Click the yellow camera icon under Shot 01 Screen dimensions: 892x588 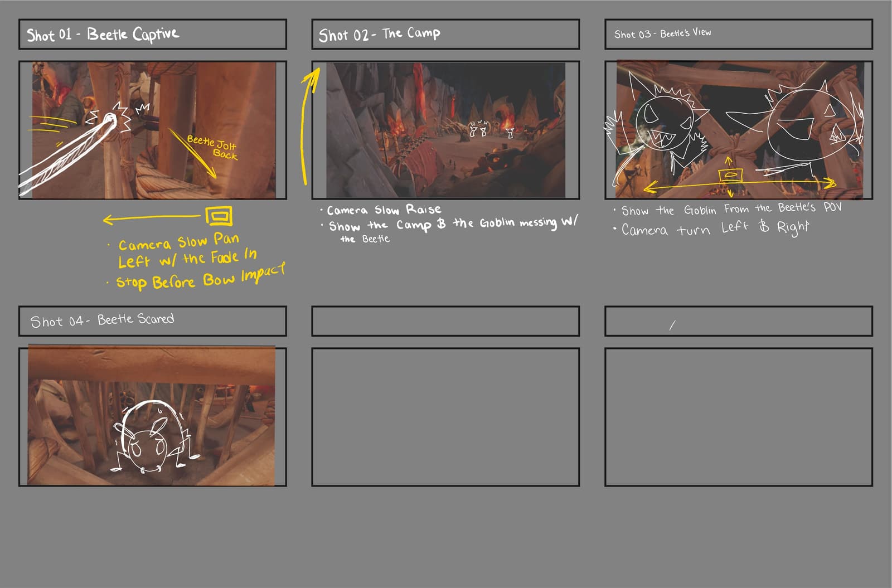[x=219, y=216]
